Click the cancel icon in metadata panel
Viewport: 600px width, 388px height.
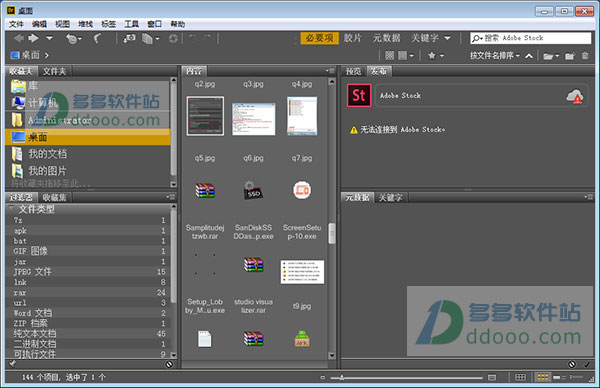click(x=572, y=364)
